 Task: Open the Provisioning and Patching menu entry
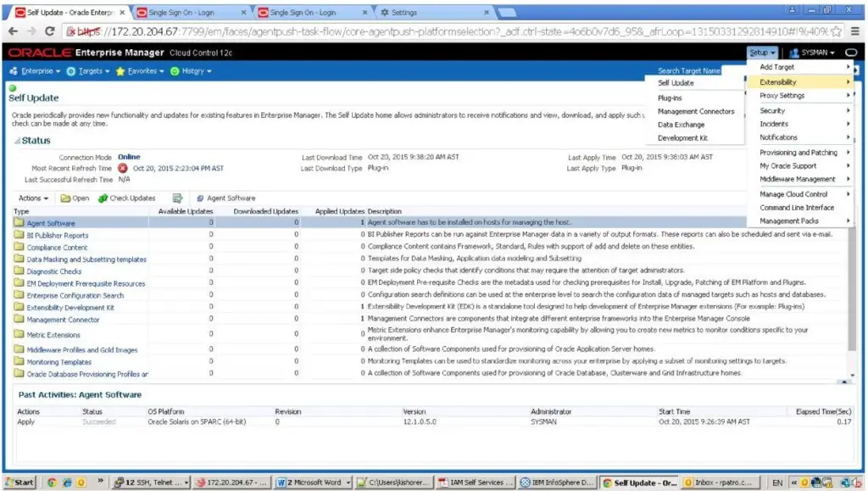tap(799, 153)
